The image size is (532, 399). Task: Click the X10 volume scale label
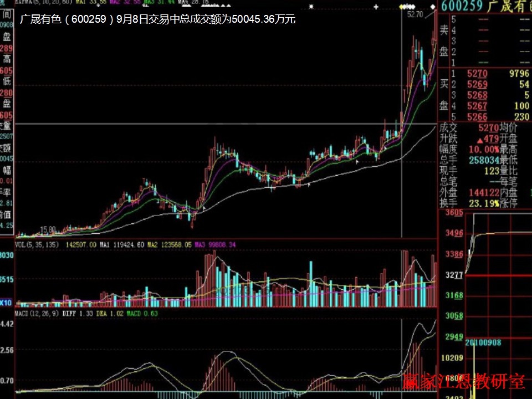point(6,303)
